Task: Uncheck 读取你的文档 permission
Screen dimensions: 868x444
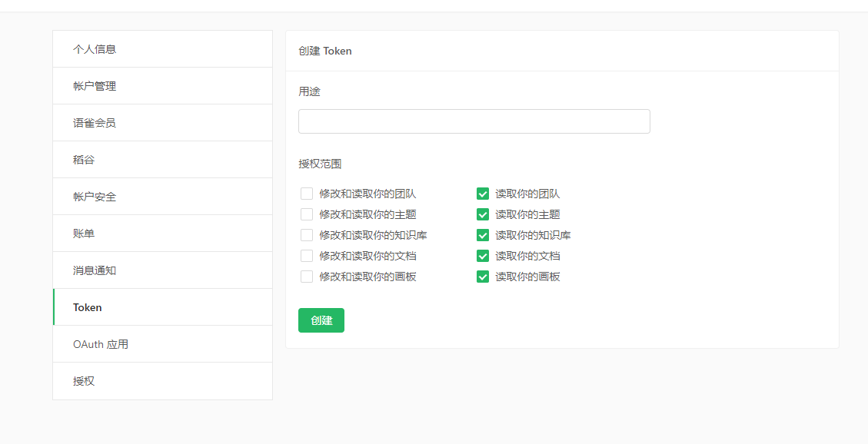Action: [483, 256]
